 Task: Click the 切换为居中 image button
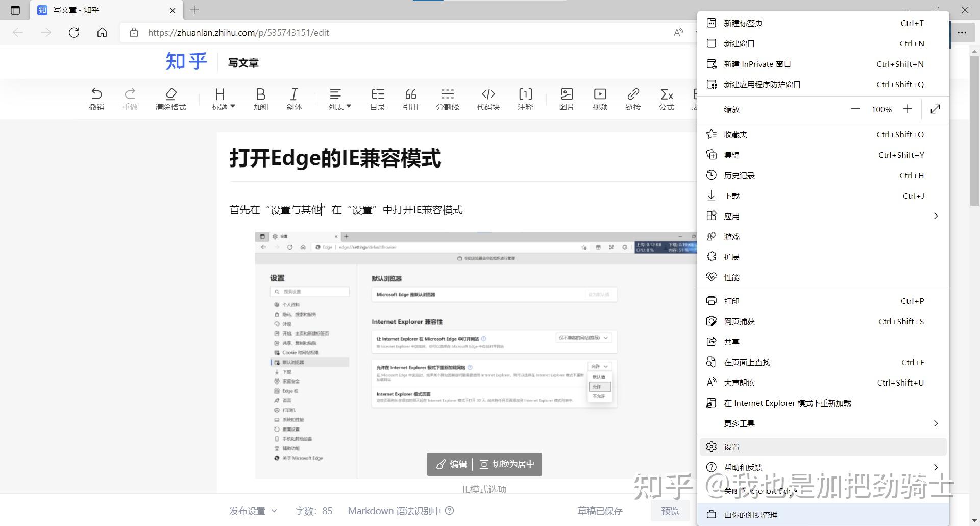[507, 464]
